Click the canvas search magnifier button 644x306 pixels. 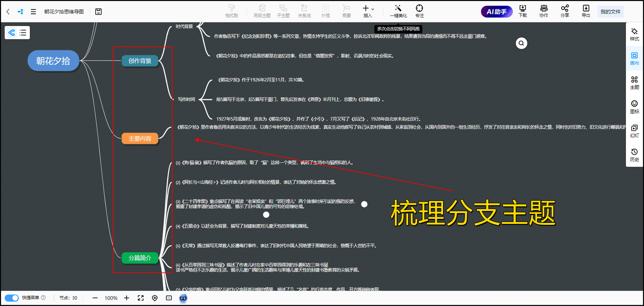[x=521, y=43]
